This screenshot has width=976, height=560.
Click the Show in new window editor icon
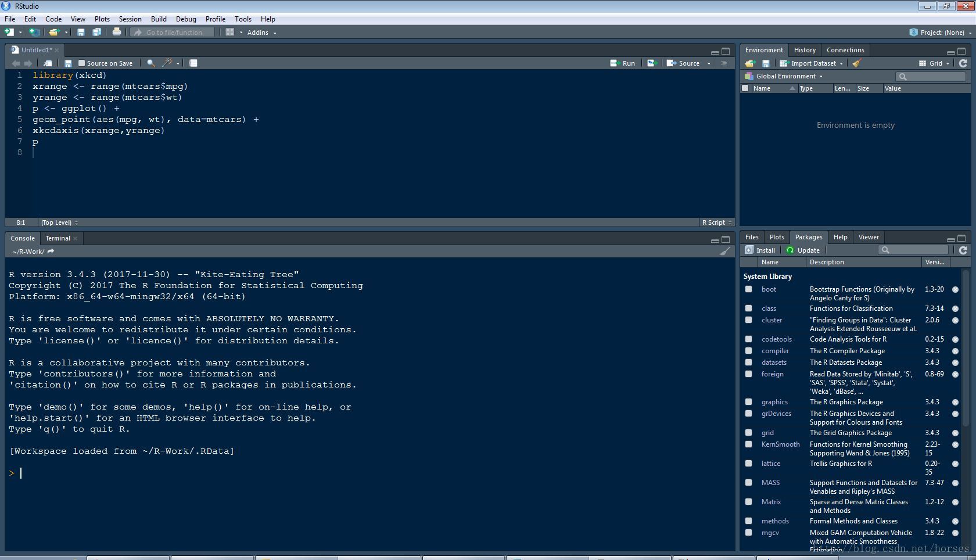tap(48, 63)
